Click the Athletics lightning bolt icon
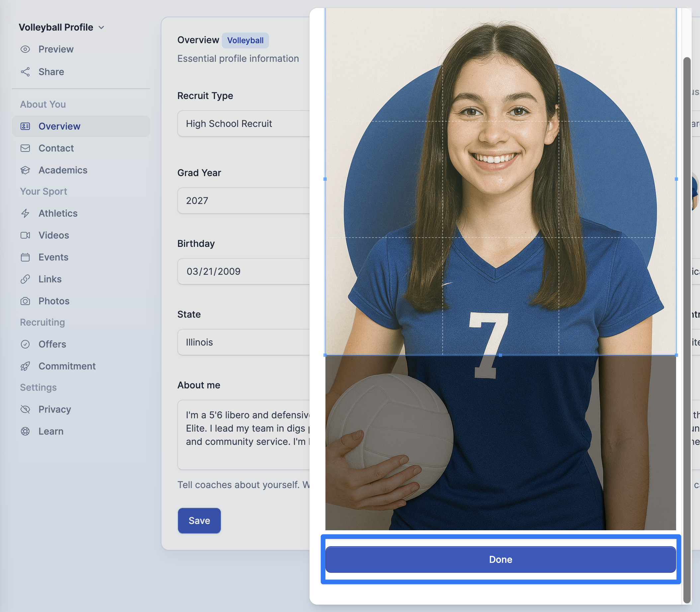700x612 pixels. (25, 213)
